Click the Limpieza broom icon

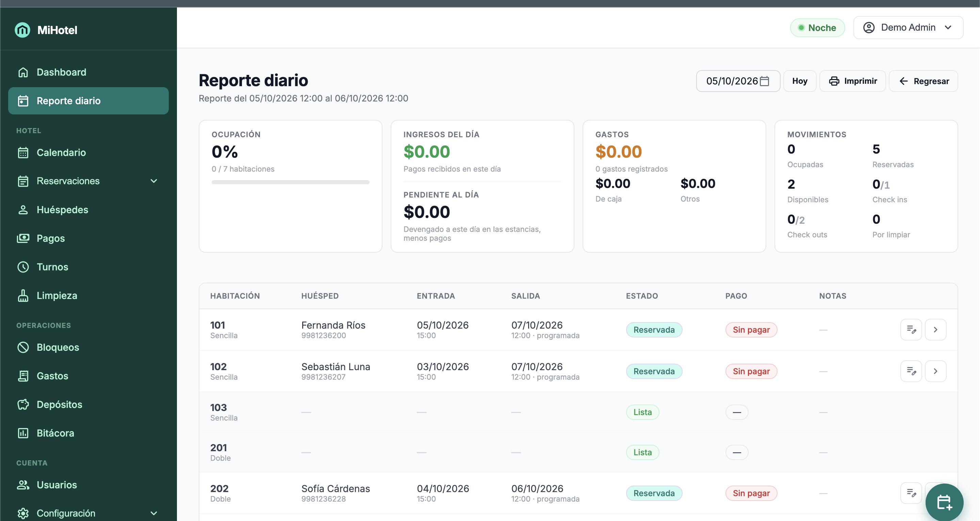(x=23, y=296)
